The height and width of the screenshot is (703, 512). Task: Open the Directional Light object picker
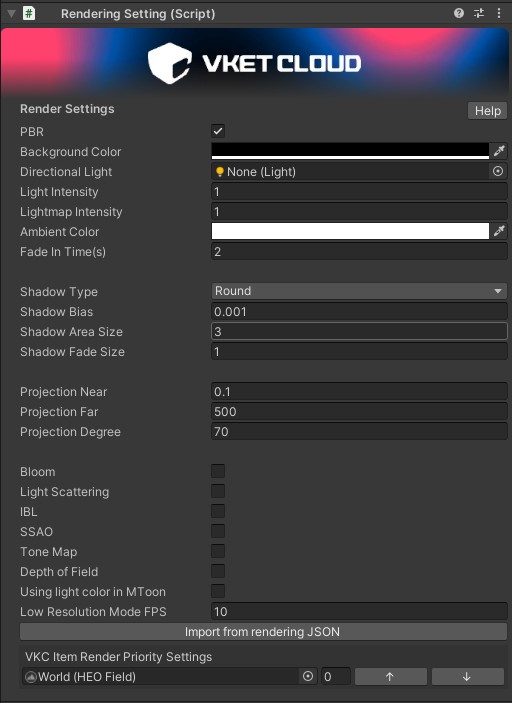(498, 171)
